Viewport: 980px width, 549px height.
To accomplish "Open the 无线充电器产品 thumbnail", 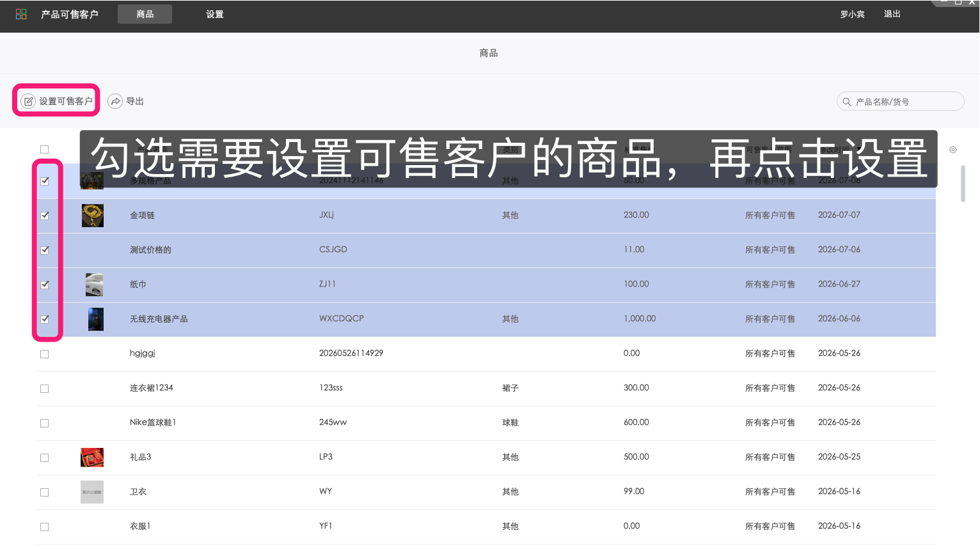I will tap(96, 319).
